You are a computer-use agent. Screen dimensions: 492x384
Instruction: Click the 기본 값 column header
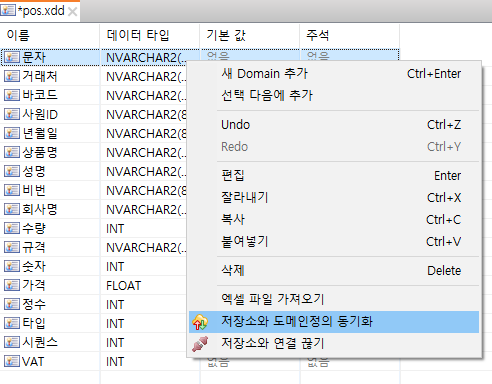tap(250, 35)
